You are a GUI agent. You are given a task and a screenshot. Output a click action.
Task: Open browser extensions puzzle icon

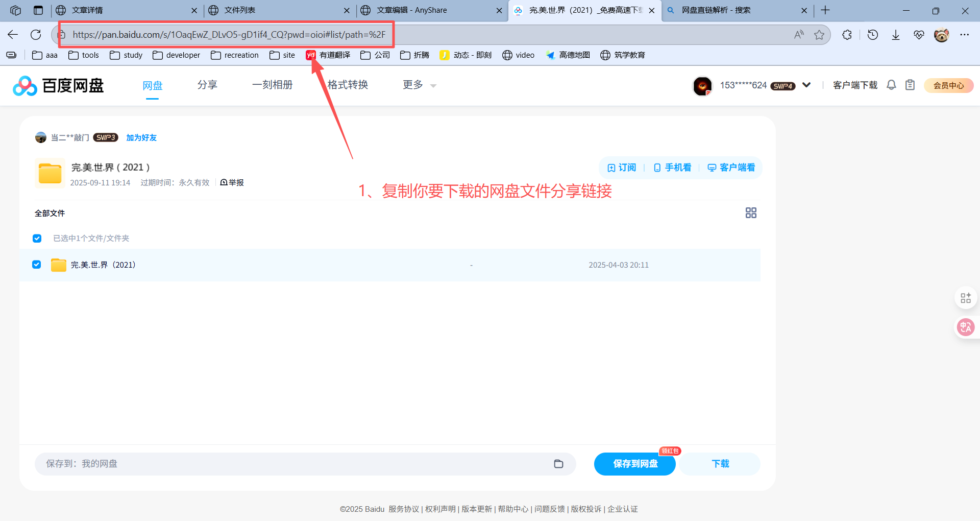point(847,35)
